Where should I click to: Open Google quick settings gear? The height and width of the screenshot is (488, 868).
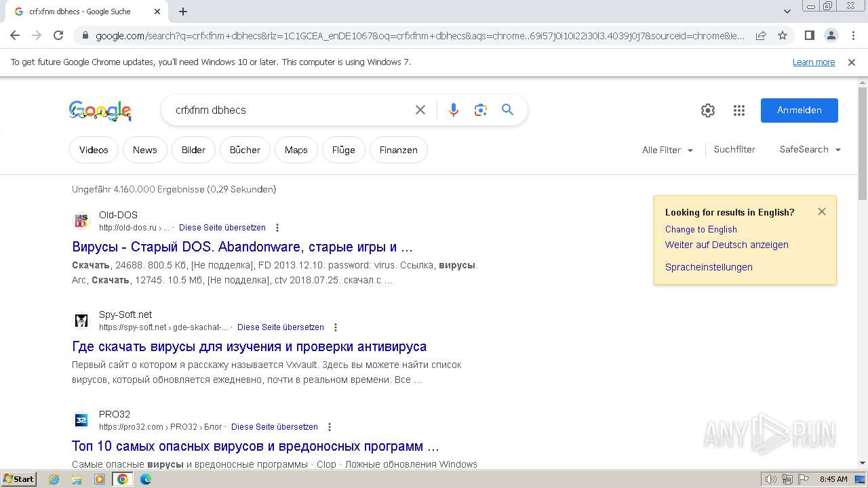[708, 110]
